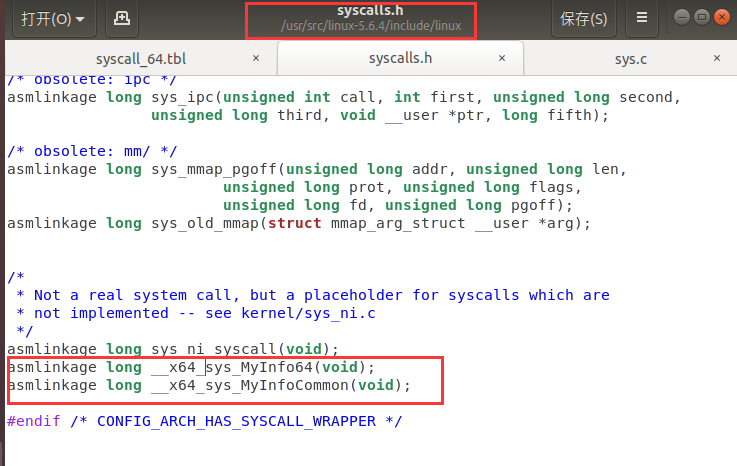This screenshot has width=737, height=466.
Task: Close the syscall_64.tbl tab
Action: click(256, 58)
